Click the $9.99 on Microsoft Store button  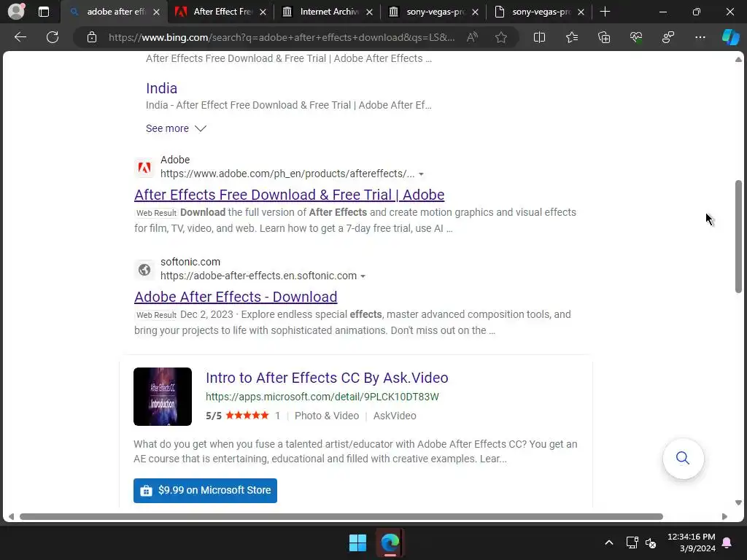(205, 491)
